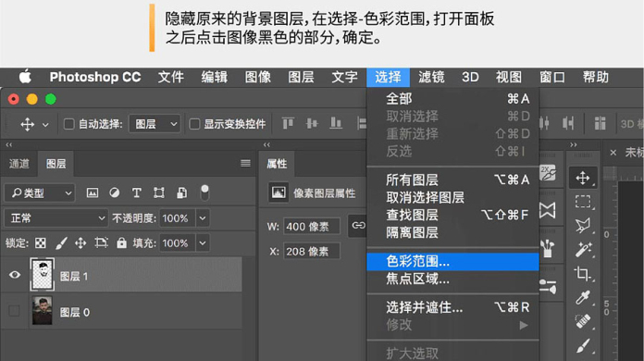Image resolution: width=644 pixels, height=361 pixels.
Task: Switch to the 通道 tab
Action: [19, 164]
